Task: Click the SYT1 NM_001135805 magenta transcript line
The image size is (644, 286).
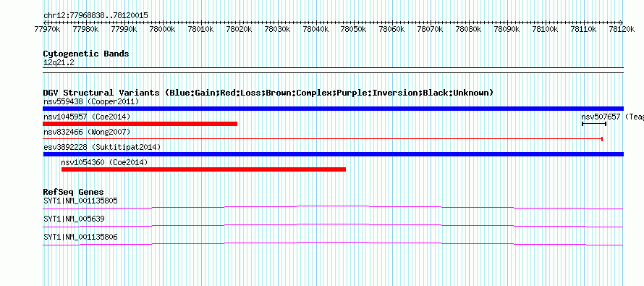Action: click(333, 207)
